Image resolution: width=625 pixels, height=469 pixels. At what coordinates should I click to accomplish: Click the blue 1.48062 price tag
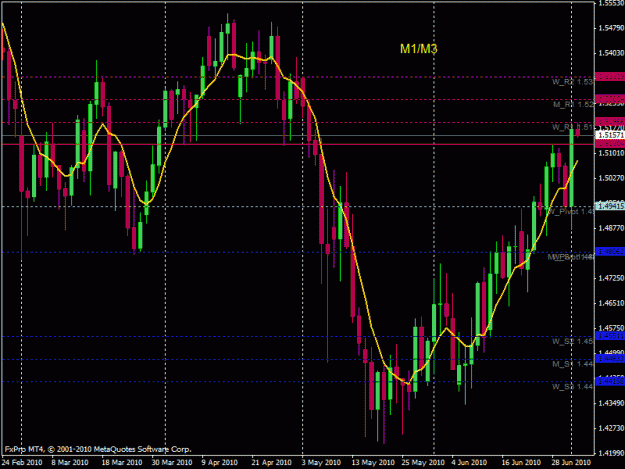pyautogui.click(x=610, y=252)
